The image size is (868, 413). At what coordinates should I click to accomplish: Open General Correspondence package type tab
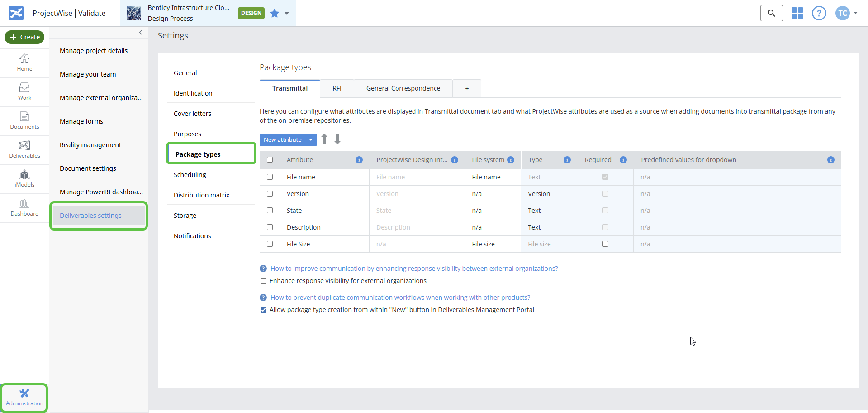403,88
